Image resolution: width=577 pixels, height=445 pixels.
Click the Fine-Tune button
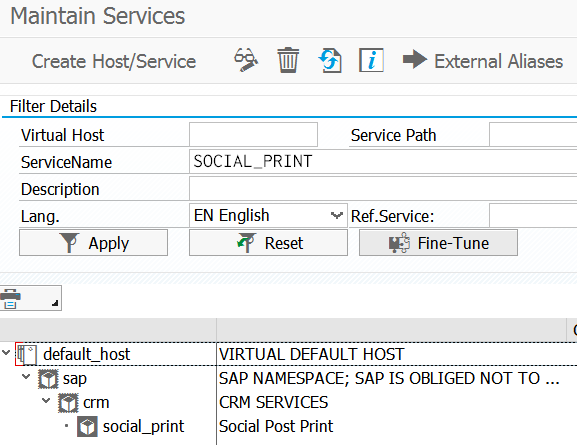[438, 243]
